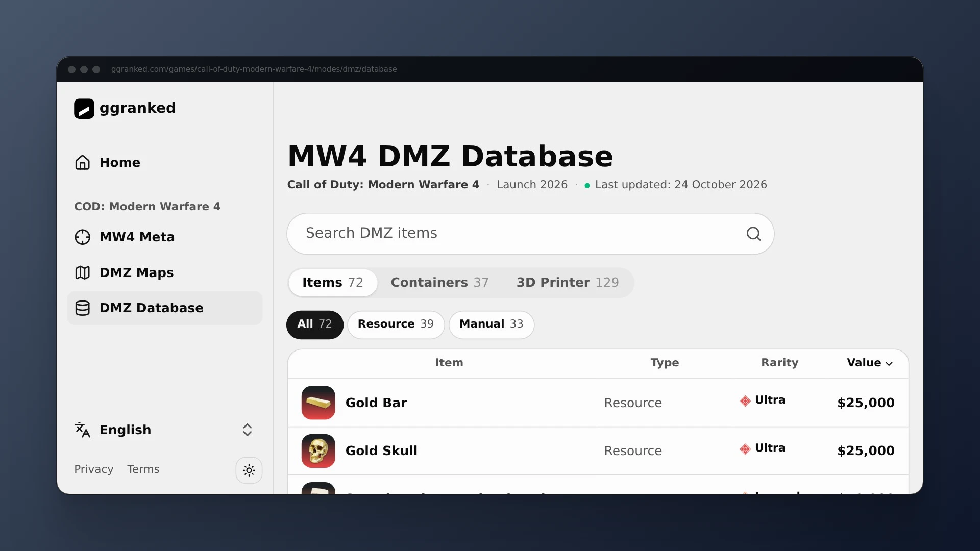Screen dimensions: 980x551
Task: Click the Gold Skull item name
Action: tap(381, 451)
